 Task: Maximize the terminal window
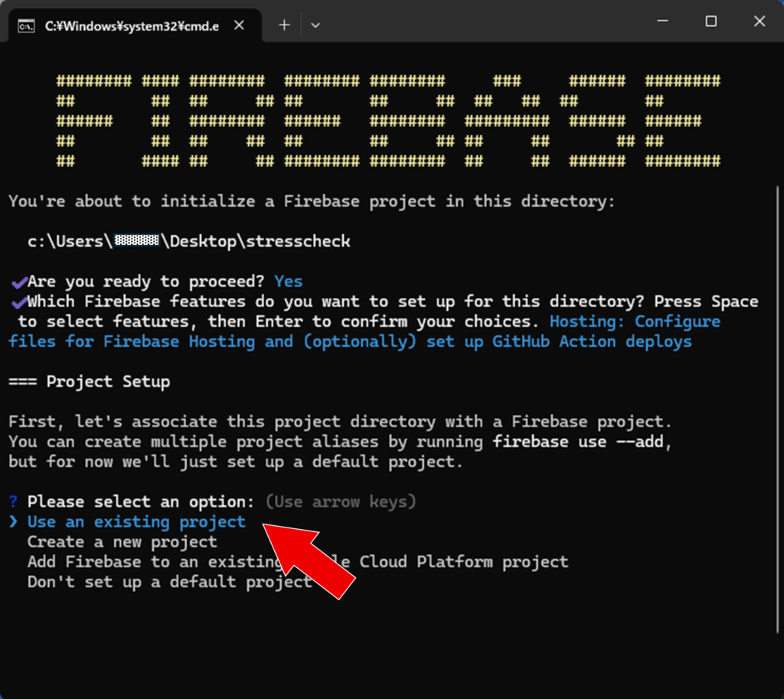711,21
